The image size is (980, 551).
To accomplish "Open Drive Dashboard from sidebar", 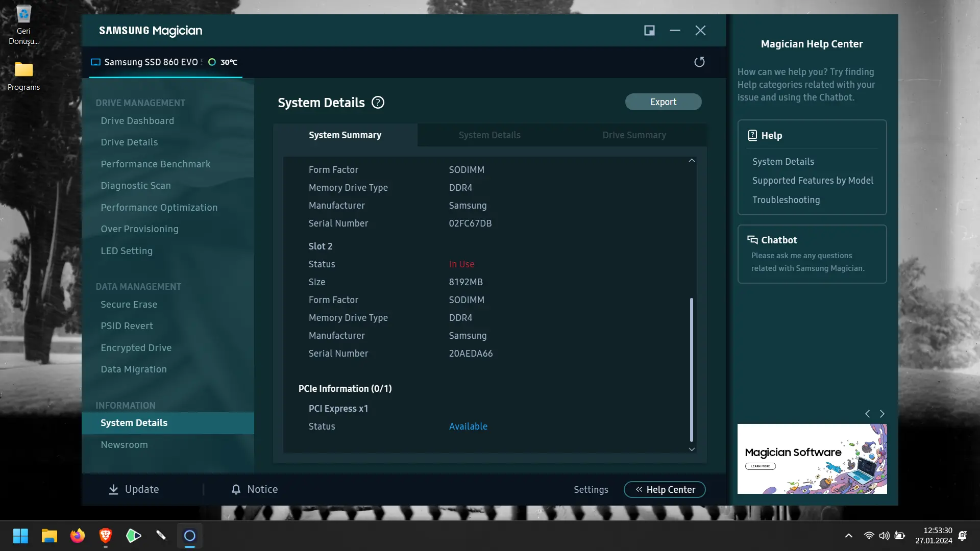I will 137,121.
